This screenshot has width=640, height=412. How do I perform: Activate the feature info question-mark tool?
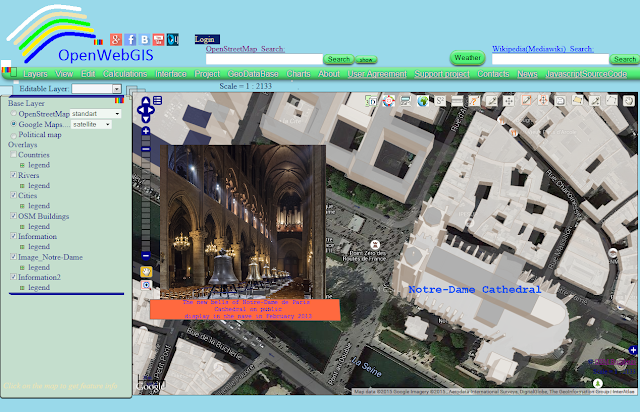474,100
